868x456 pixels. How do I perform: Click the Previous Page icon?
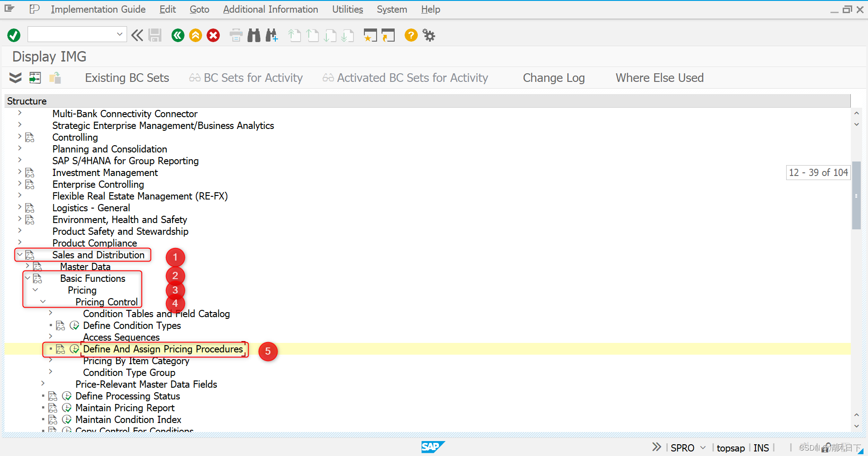312,35
